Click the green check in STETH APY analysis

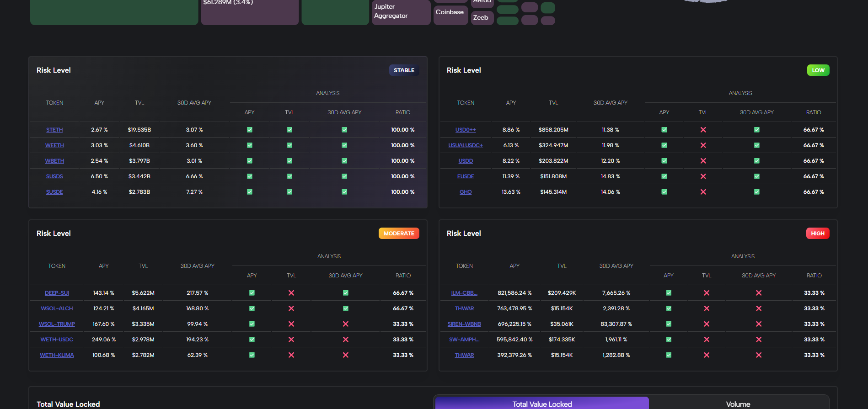249,130
